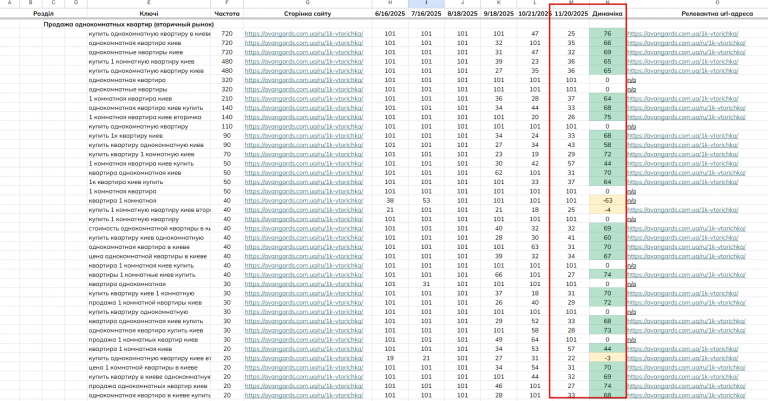
Task: Click 7/16/2025 value '53' for 'квартира 1 комнатная'
Action: click(426, 201)
